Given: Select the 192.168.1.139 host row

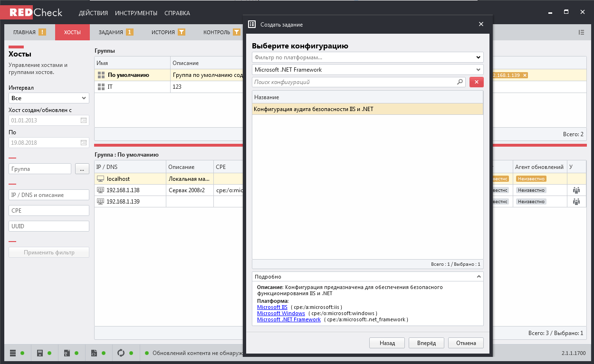Looking at the screenshot, I should point(169,201).
